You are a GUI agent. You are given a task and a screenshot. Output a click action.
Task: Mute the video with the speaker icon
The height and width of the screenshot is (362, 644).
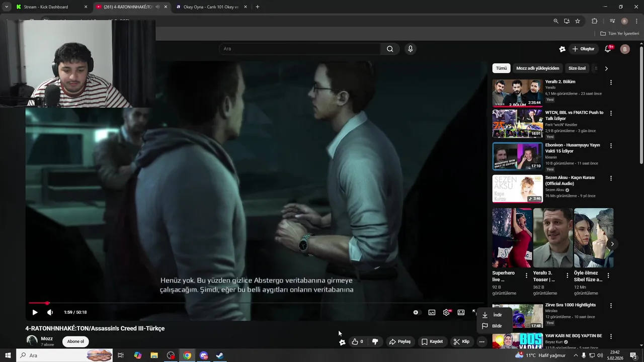tap(50, 312)
